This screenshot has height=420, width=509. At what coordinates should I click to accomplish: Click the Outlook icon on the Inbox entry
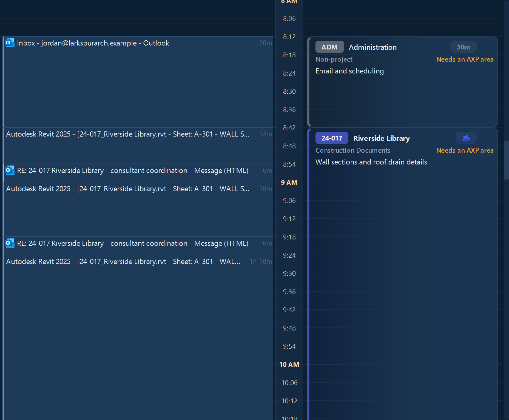[x=10, y=43]
